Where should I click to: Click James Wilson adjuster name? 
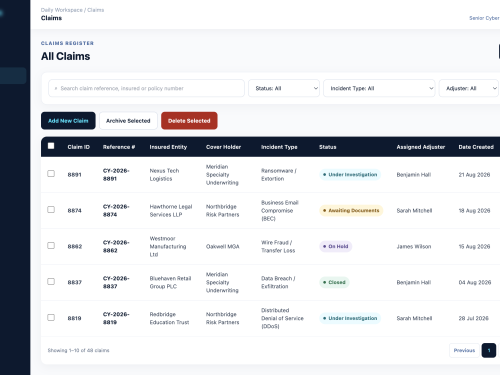point(414,247)
